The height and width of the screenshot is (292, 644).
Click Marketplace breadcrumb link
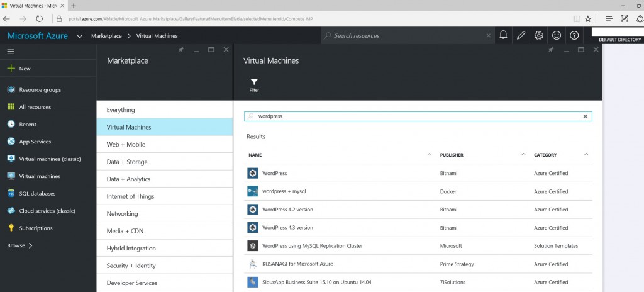point(106,36)
